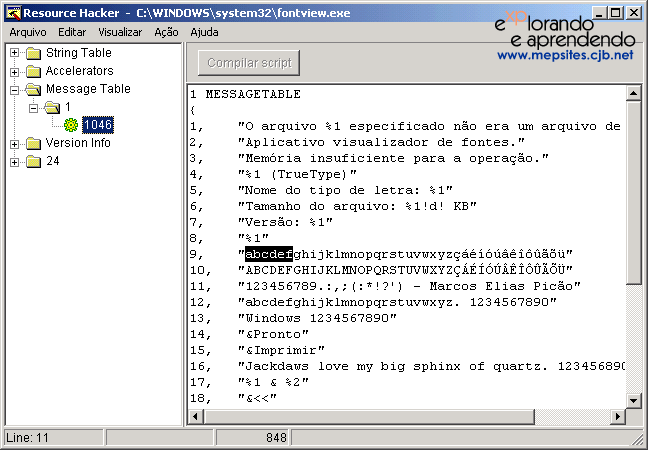Open the Arquivo menu
Image resolution: width=648 pixels, height=450 pixels.
28,32
